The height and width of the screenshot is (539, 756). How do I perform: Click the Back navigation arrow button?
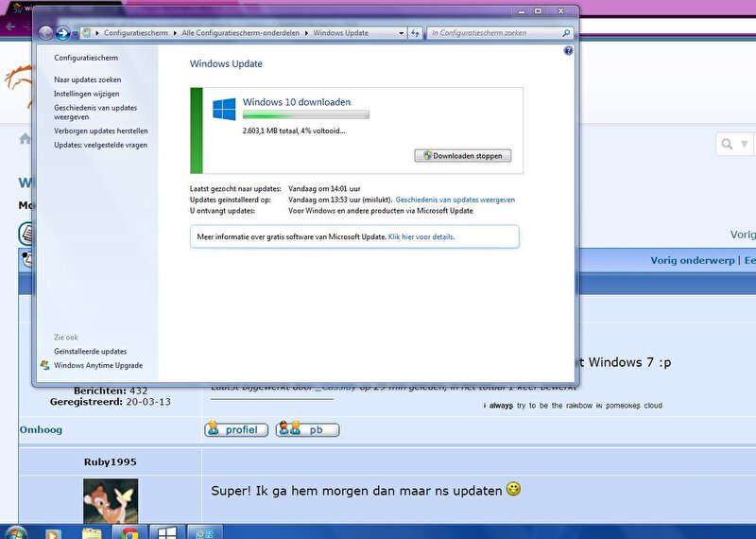pos(46,33)
